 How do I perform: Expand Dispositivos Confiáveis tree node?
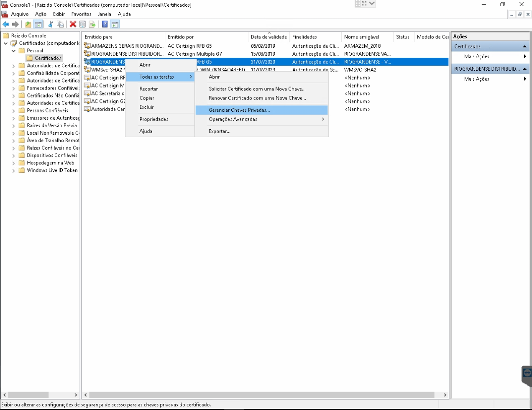tap(13, 156)
